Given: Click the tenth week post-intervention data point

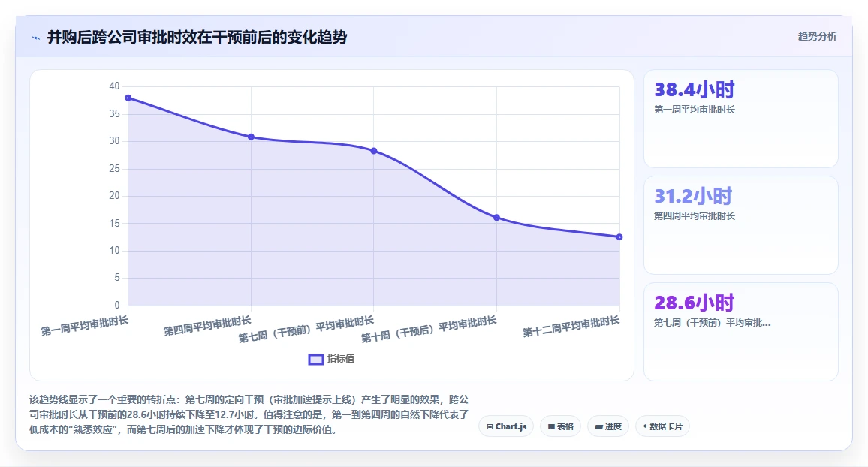Looking at the screenshot, I should pyautogui.click(x=496, y=218).
